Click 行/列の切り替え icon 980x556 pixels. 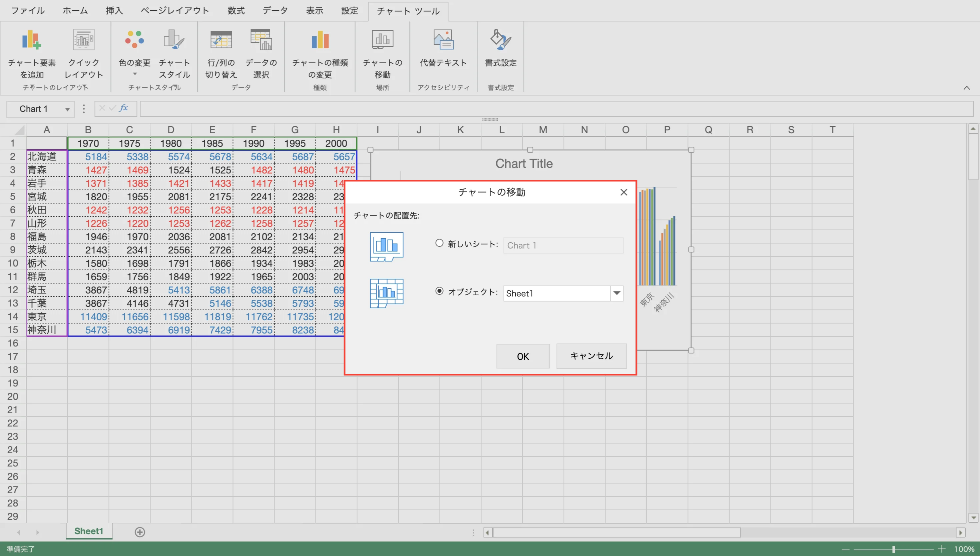[221, 40]
